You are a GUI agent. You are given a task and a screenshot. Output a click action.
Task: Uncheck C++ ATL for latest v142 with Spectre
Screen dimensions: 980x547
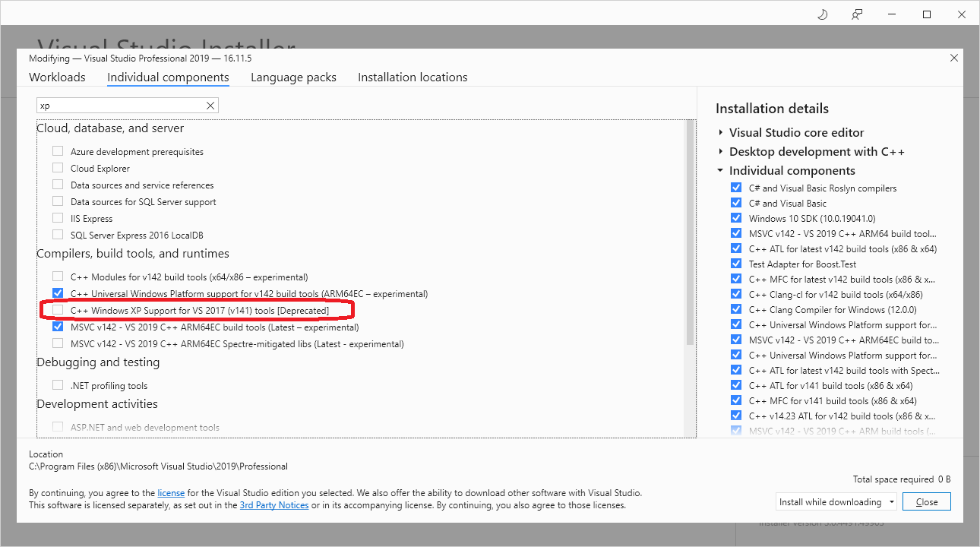[x=735, y=370]
